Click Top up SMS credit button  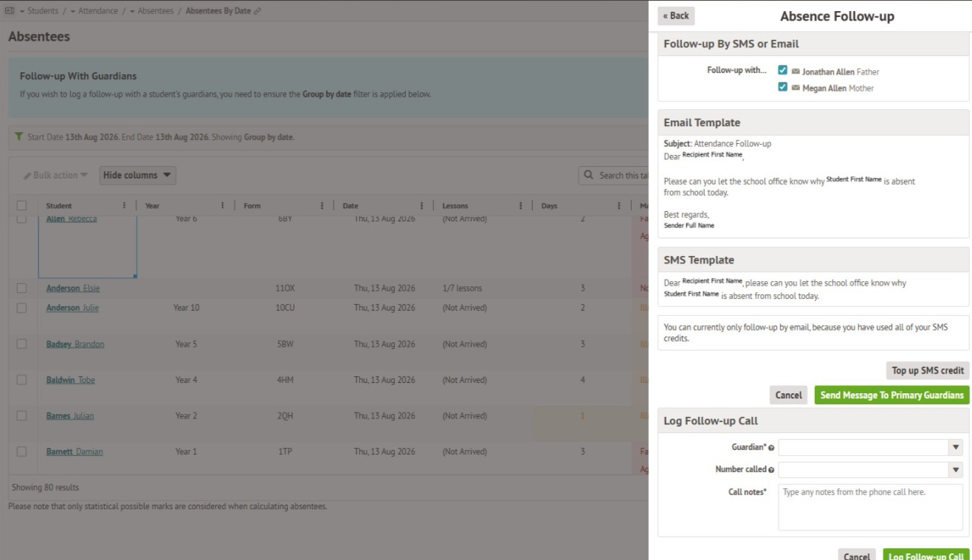point(928,370)
